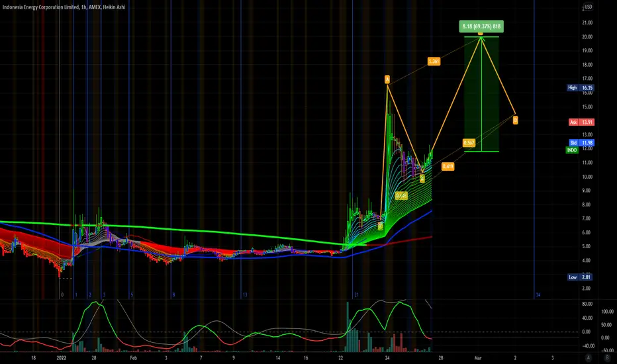617x364 pixels.
Task: Click the 2022 date axis label
Action: [x=62, y=357]
